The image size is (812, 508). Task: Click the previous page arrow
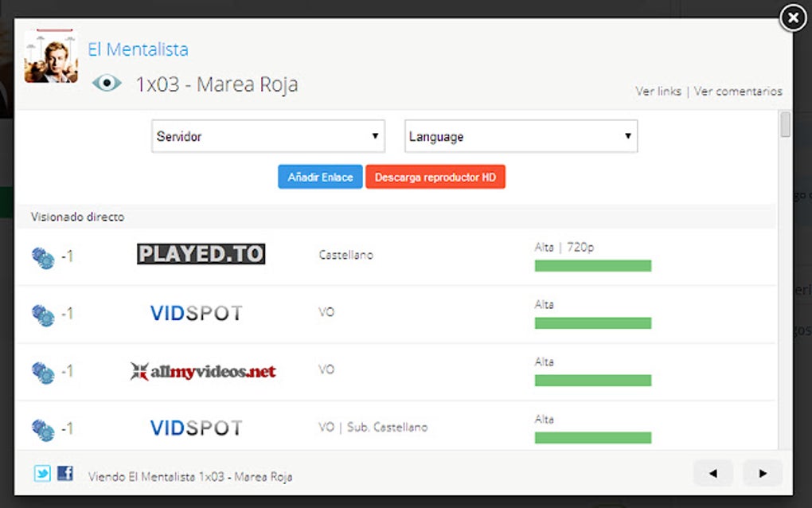(x=712, y=473)
